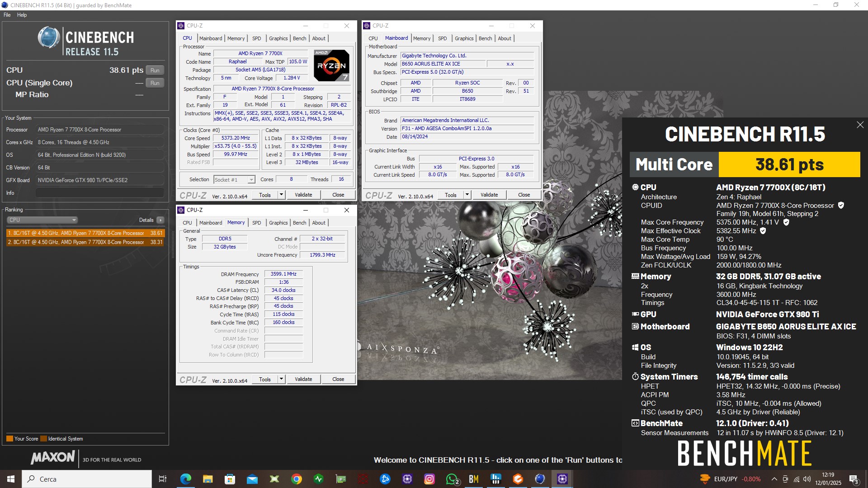Click verified shield next to CPUID value
The image size is (868, 488).
pos(841,206)
